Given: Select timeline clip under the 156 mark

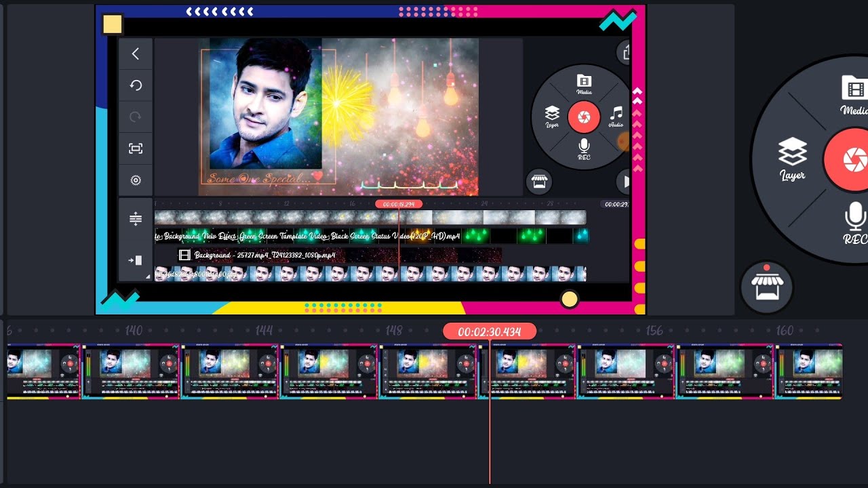Looking at the screenshot, I should point(626,371).
